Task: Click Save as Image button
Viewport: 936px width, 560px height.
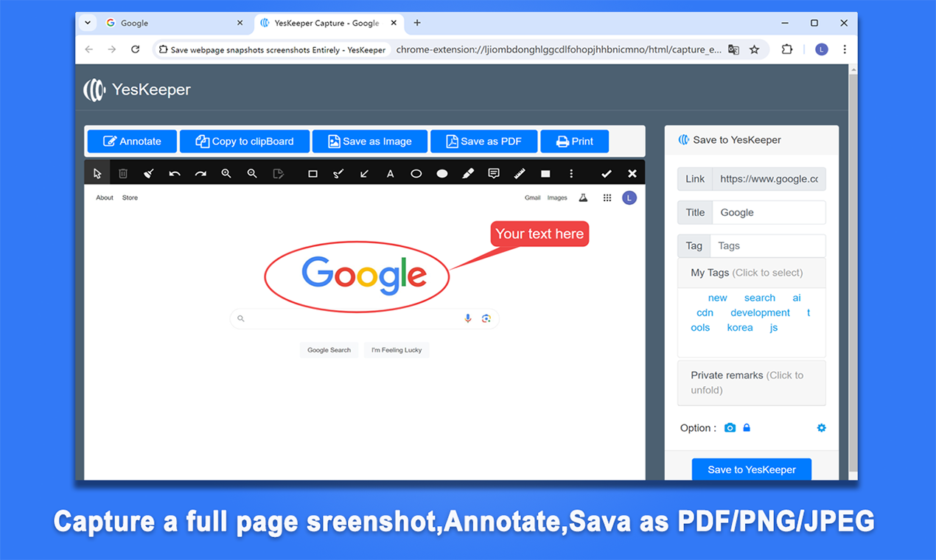Action: [370, 141]
